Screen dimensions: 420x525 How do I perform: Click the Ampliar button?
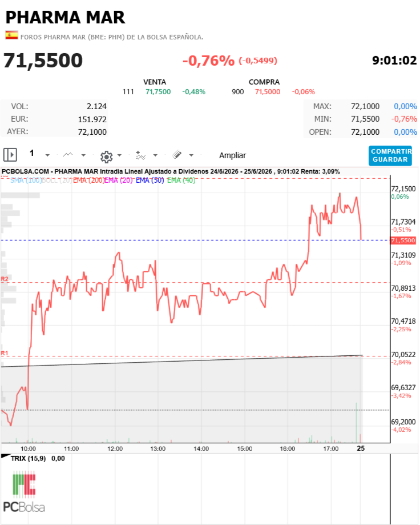click(232, 155)
